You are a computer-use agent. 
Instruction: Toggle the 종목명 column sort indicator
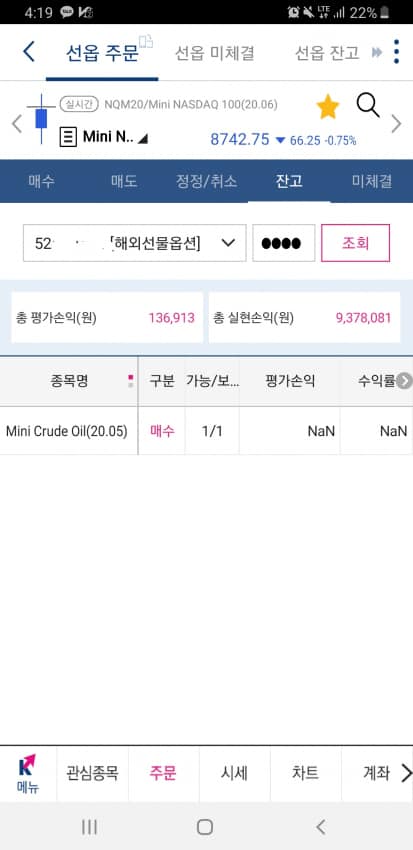(130, 381)
